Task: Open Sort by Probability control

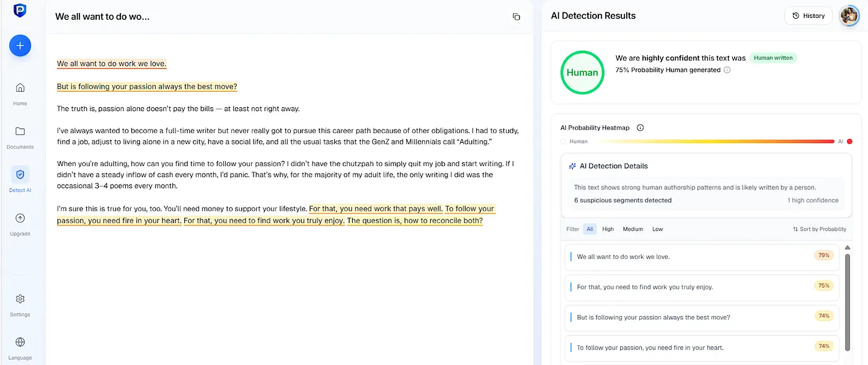Action: coord(819,229)
